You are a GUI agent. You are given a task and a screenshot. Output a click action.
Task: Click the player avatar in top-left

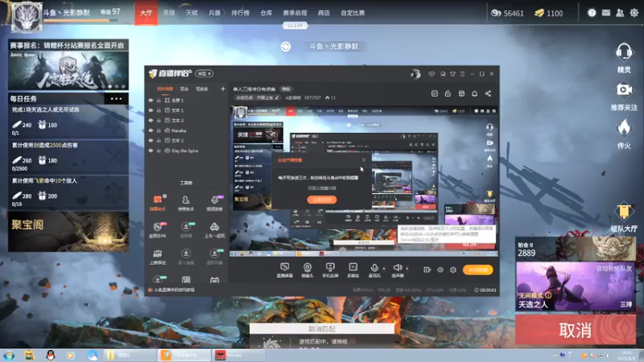coord(27,17)
